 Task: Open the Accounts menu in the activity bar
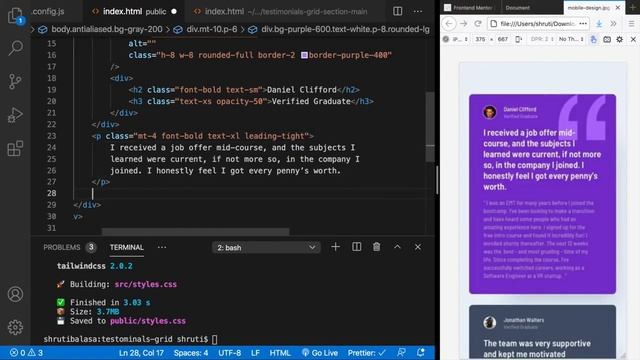coord(15,294)
